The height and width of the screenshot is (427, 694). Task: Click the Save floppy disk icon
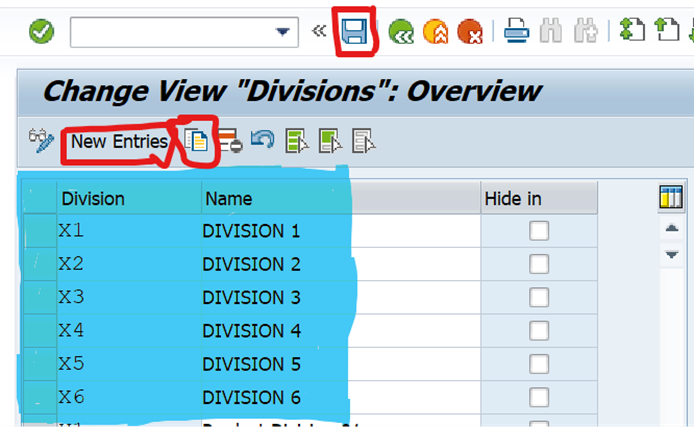[x=353, y=33]
